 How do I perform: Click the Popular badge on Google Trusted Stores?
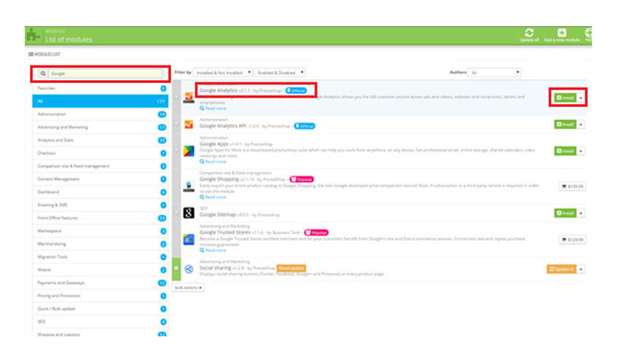[316, 232]
